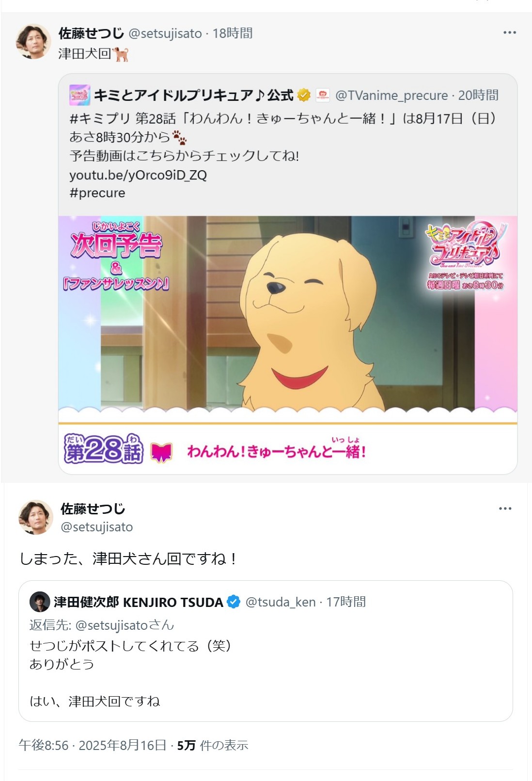The height and width of the screenshot is (781, 532).
Task: Open @TVanime_precure handle
Action: [391, 96]
